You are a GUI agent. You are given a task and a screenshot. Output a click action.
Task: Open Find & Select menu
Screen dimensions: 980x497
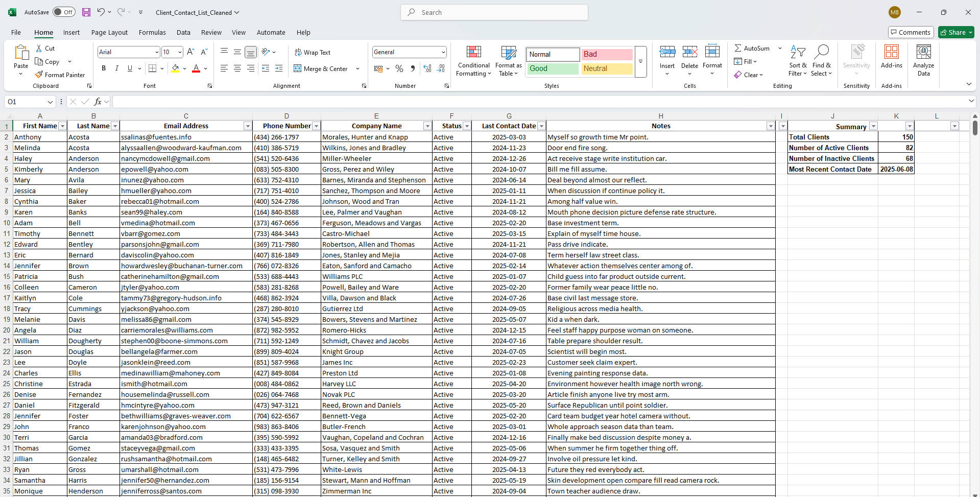click(821, 61)
